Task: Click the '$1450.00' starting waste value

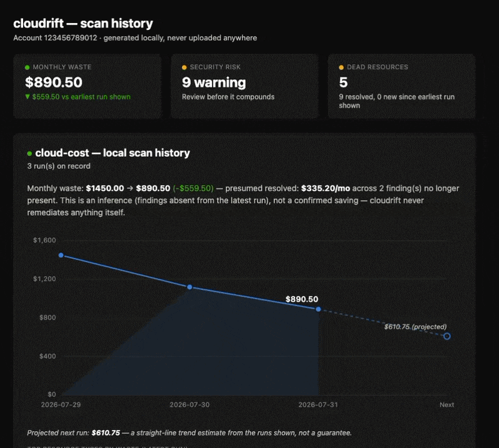Action: click(x=105, y=188)
